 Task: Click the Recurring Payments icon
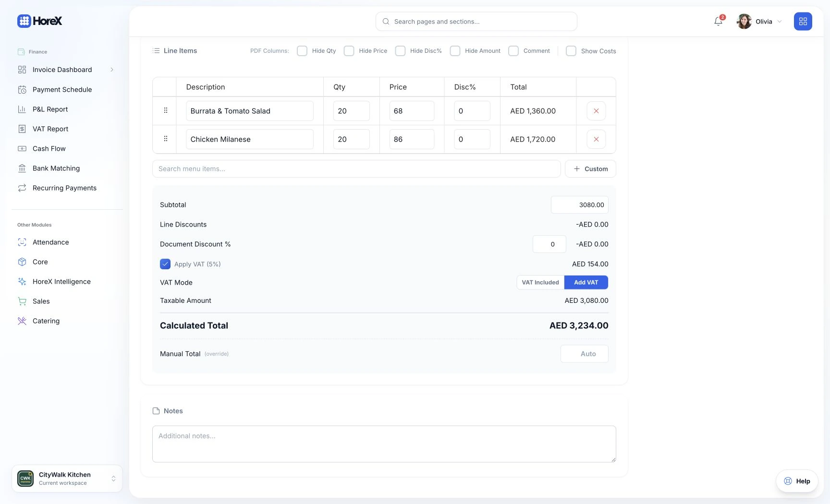(22, 188)
